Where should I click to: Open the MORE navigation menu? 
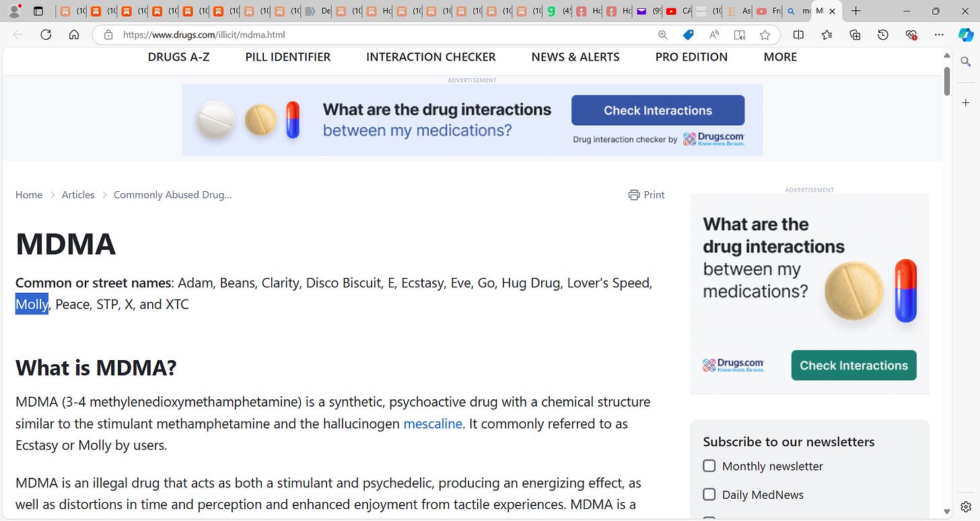(x=780, y=57)
